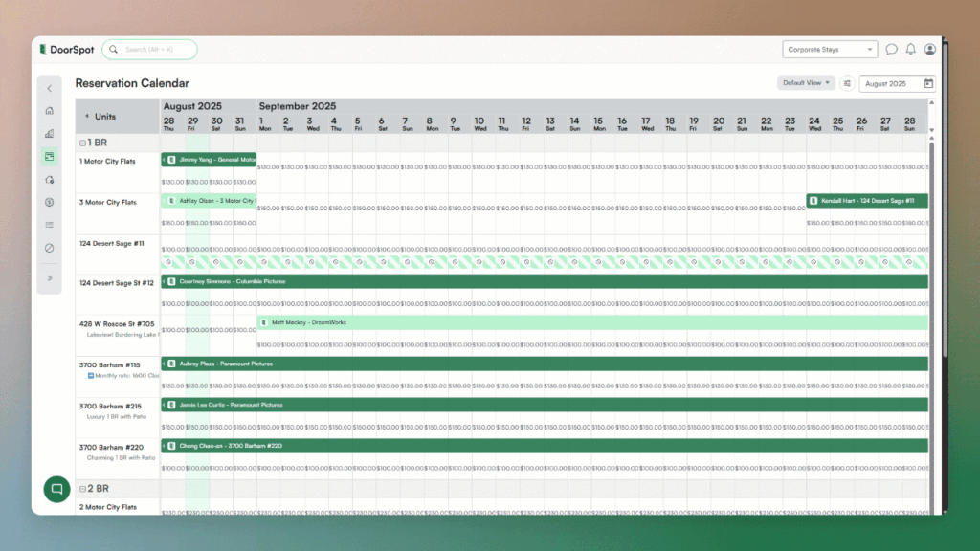Screen dimensions: 980x551
Task: Open the bar chart reports sidebar icon
Action: tap(50, 133)
